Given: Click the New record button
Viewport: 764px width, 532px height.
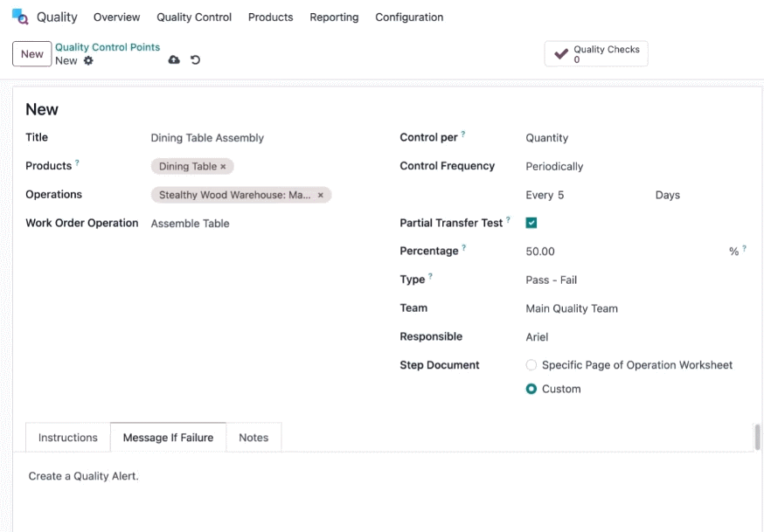Looking at the screenshot, I should [31, 54].
